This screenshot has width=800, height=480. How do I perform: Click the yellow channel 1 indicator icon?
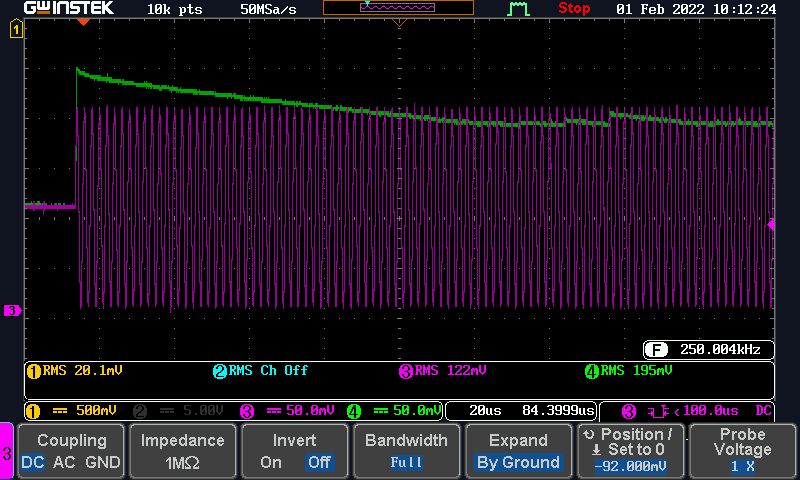click(33, 411)
